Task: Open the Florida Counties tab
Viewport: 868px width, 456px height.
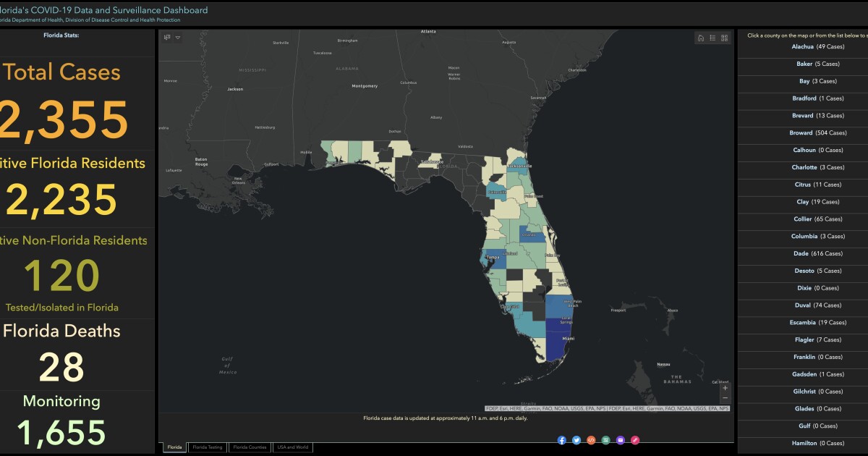Action: 250,447
